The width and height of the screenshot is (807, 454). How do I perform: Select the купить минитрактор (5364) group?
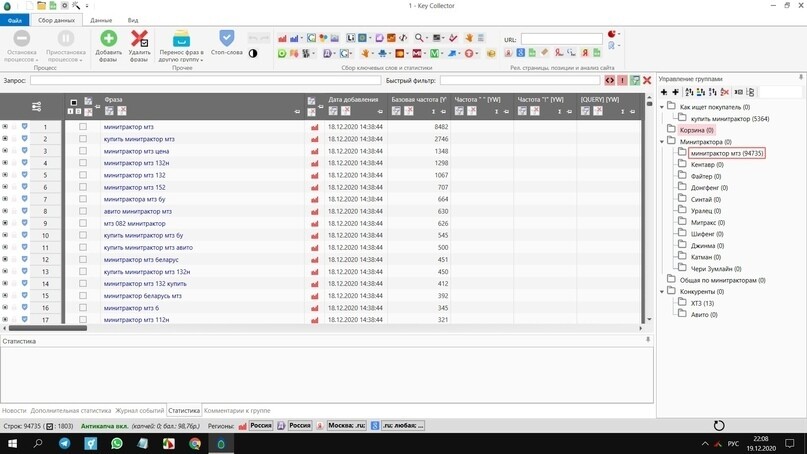click(x=730, y=119)
